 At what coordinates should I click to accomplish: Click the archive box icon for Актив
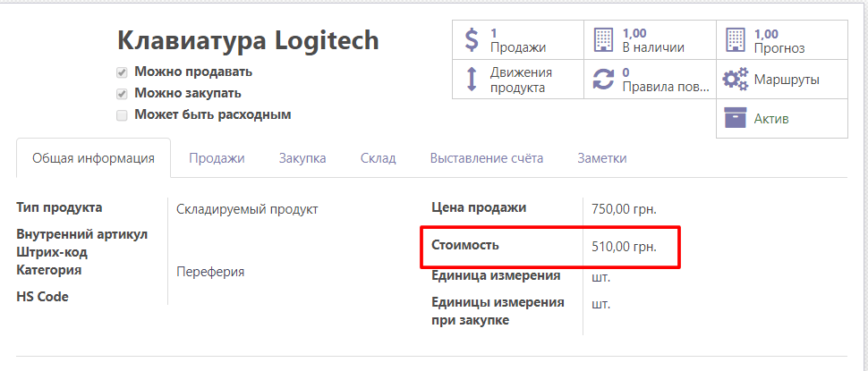[x=736, y=118]
